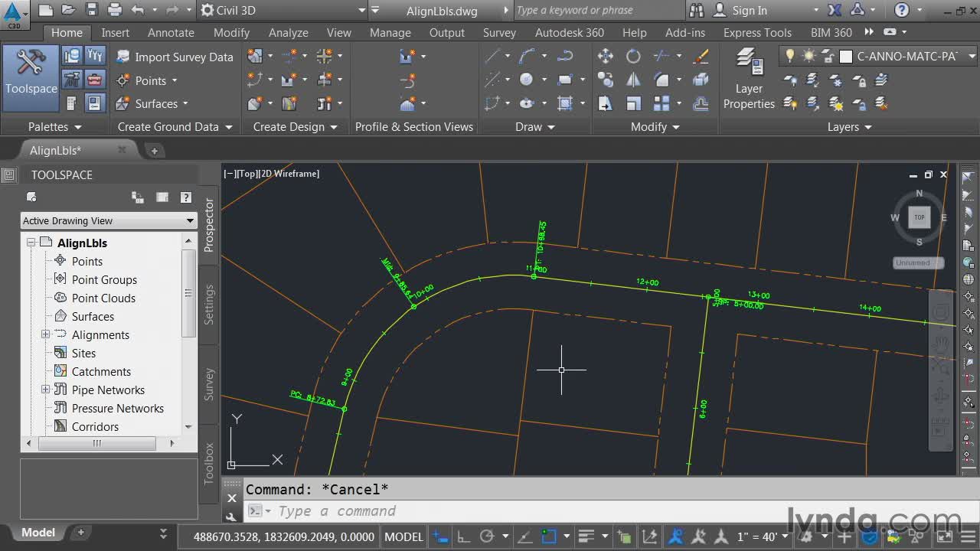Viewport: 980px width, 551px height.
Task: Click the Plot printer icon in Quick Access toolbar
Action: (115, 10)
